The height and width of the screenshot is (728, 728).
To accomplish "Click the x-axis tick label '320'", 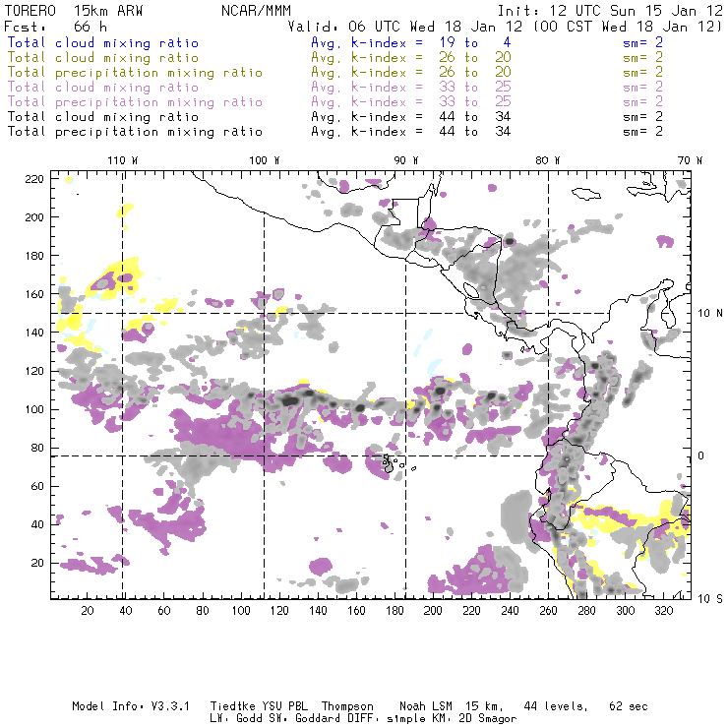I will point(664,611).
